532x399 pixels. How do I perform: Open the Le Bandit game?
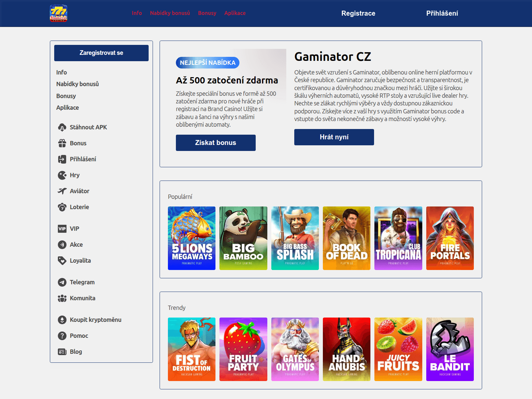pyautogui.click(x=450, y=349)
